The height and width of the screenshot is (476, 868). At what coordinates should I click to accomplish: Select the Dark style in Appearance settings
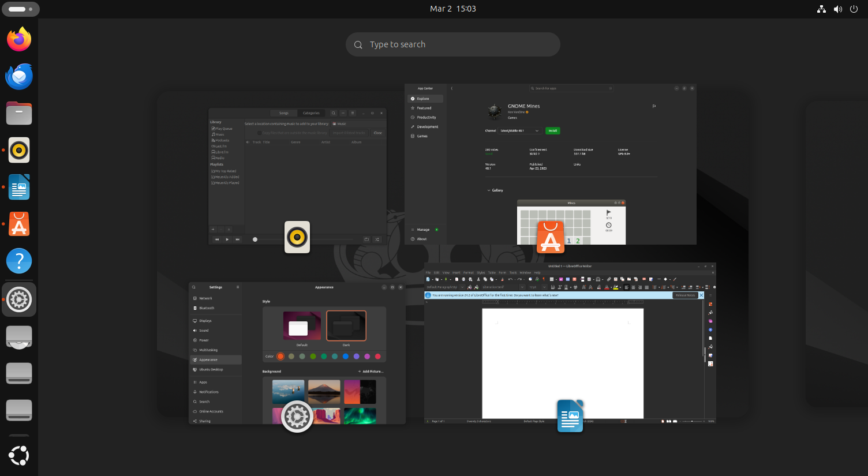tap(346, 325)
